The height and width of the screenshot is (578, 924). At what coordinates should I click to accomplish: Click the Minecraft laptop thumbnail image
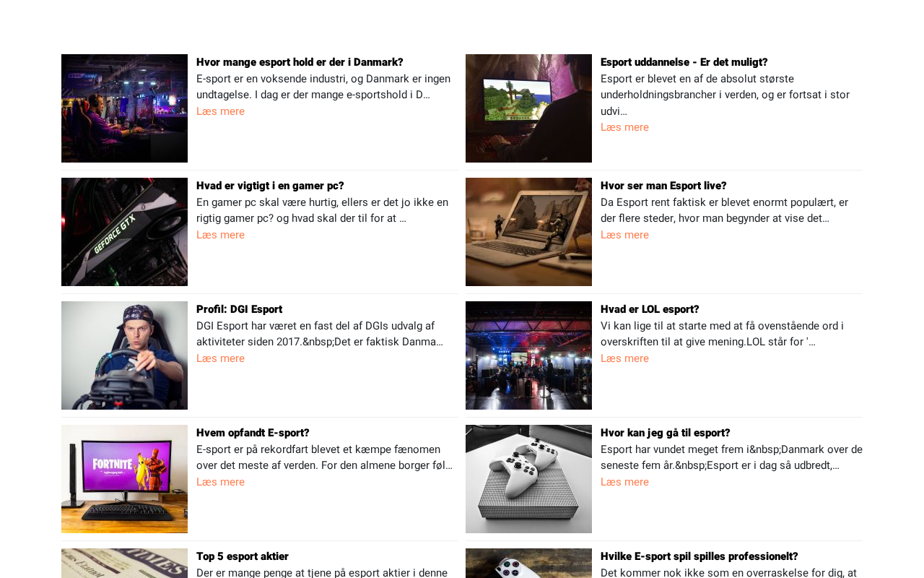(x=528, y=108)
